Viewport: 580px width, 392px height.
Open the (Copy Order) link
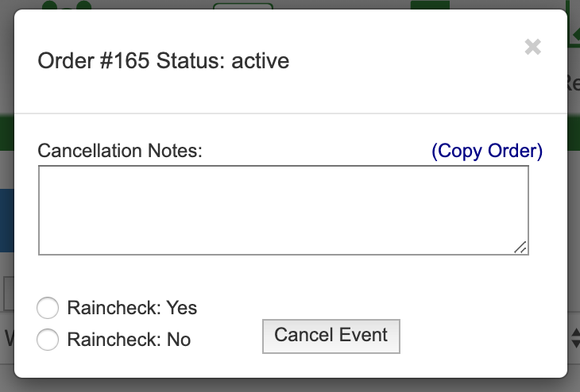[x=487, y=151]
